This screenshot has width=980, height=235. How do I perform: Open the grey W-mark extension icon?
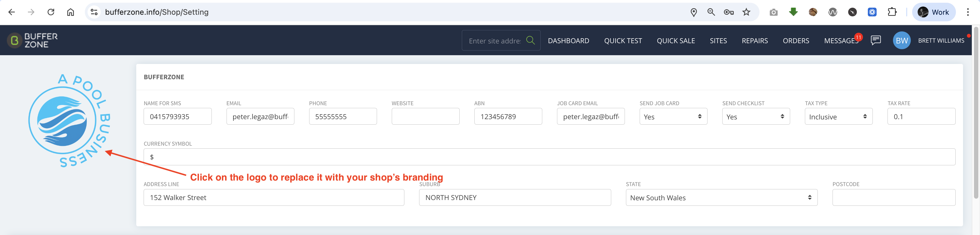[x=833, y=12]
